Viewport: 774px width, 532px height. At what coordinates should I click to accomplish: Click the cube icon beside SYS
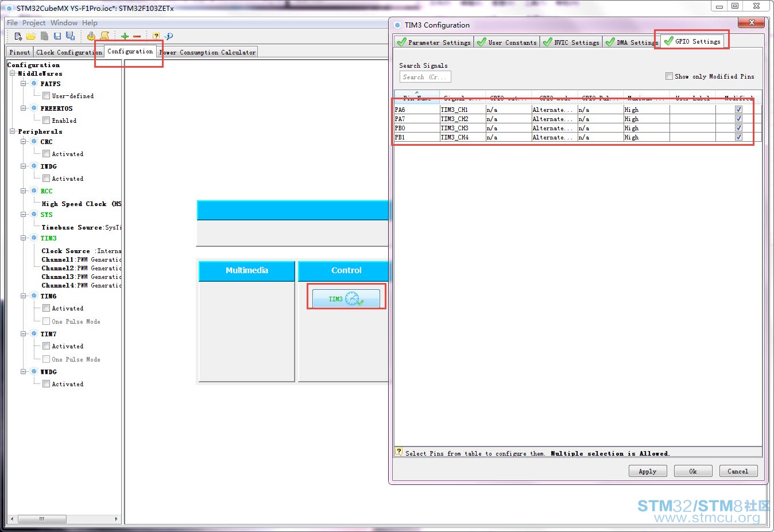pyautogui.click(x=34, y=214)
